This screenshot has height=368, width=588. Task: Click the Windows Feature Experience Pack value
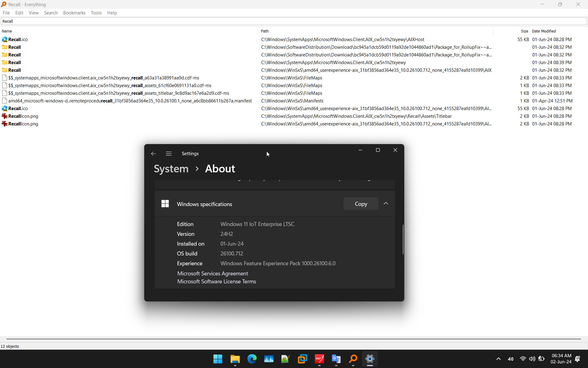pos(278,263)
